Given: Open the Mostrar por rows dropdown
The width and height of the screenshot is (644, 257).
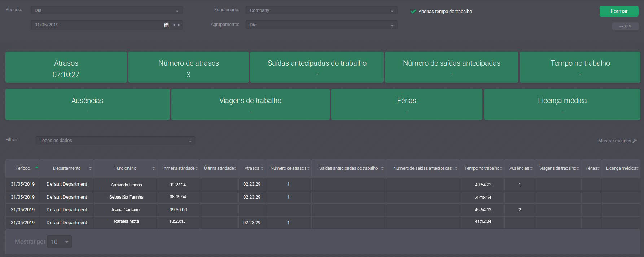Looking at the screenshot, I should 60,242.
